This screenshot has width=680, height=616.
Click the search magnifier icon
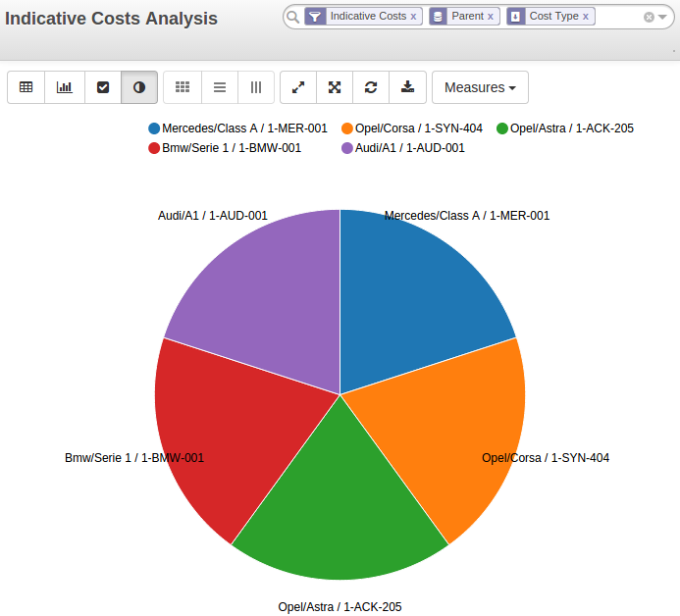293,17
